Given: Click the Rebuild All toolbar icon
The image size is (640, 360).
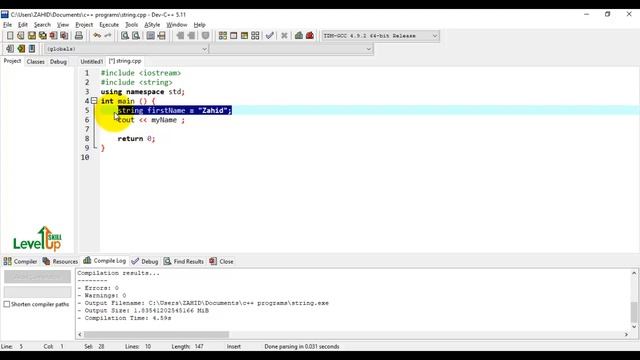Looking at the screenshot, I should [x=255, y=36].
